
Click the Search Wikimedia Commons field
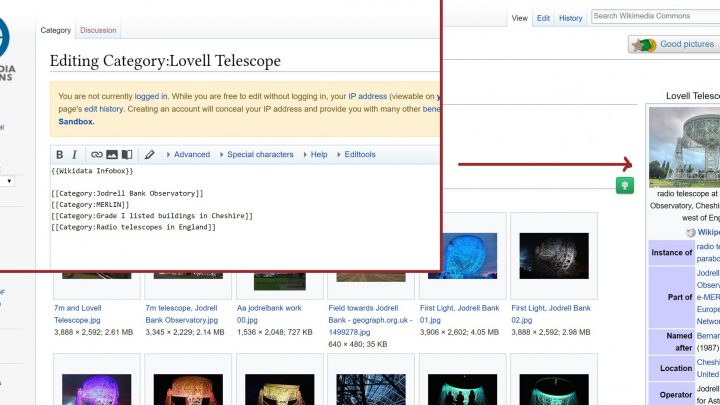click(x=652, y=16)
